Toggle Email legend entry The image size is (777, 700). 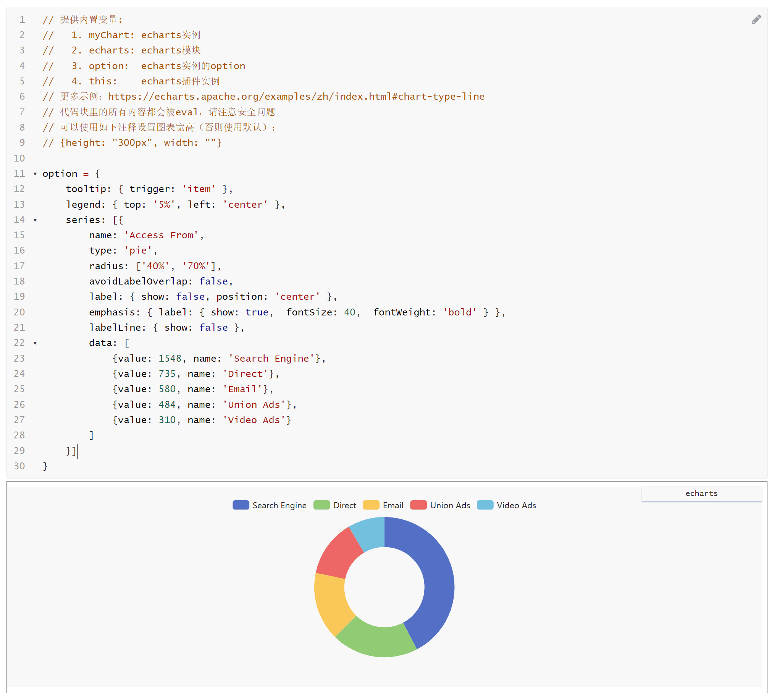click(393, 505)
